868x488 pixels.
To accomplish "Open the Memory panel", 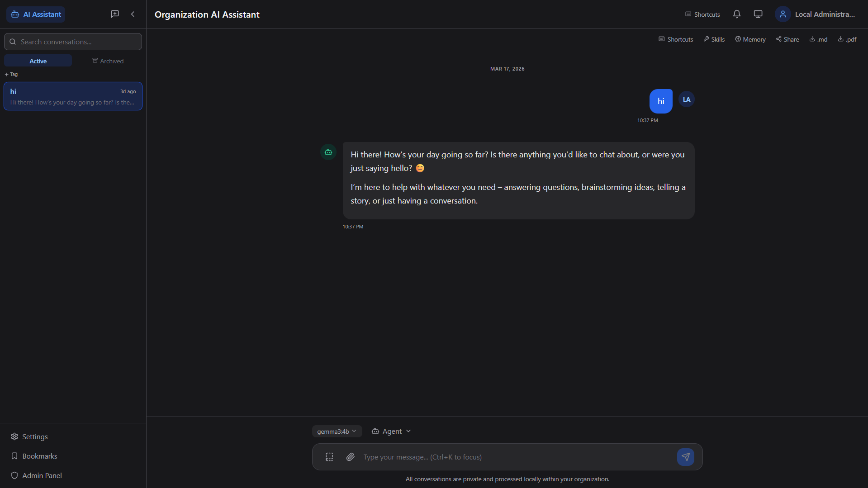I will [750, 39].
